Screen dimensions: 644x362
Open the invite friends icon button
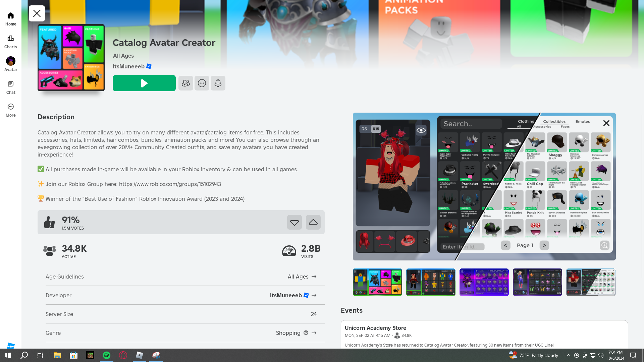[185, 83]
